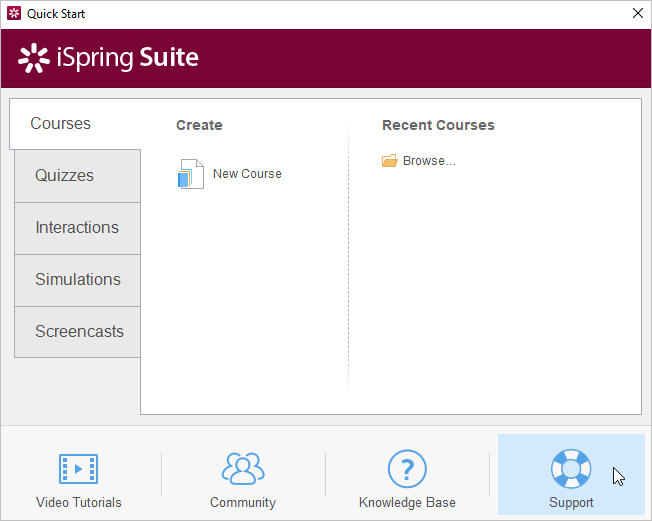Click the Support text label
652x521 pixels.
(571, 503)
